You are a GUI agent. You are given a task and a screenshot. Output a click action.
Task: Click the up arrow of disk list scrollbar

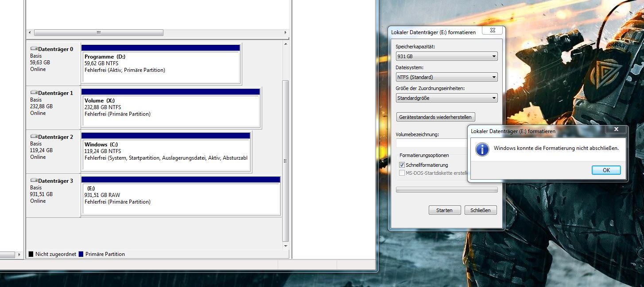(286, 44)
